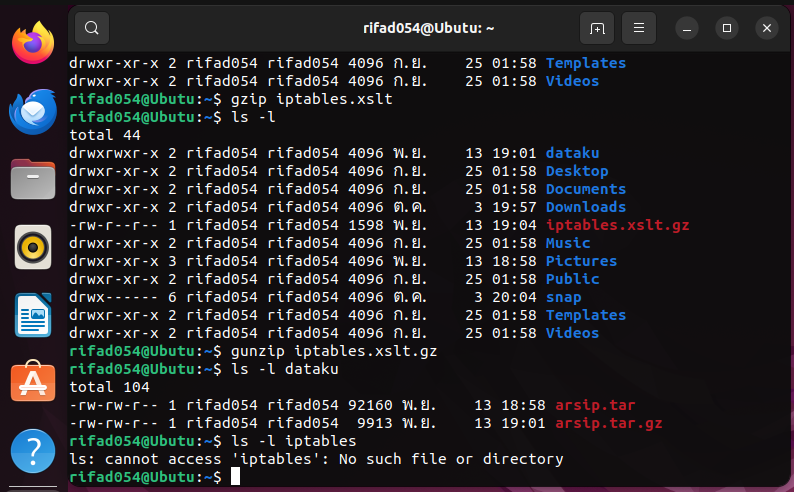Launch Rhythmbox music player

pos(32,247)
